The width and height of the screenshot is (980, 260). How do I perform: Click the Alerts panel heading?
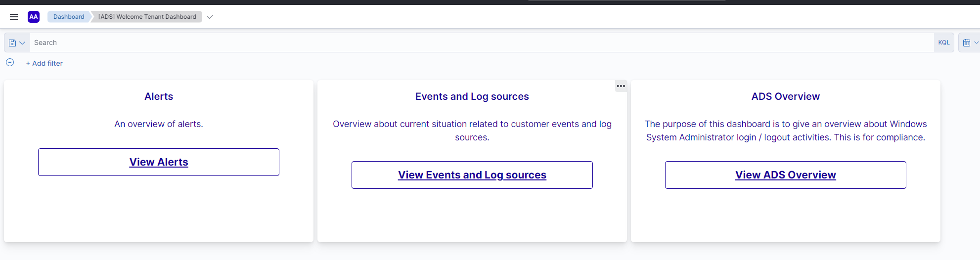coord(159,96)
